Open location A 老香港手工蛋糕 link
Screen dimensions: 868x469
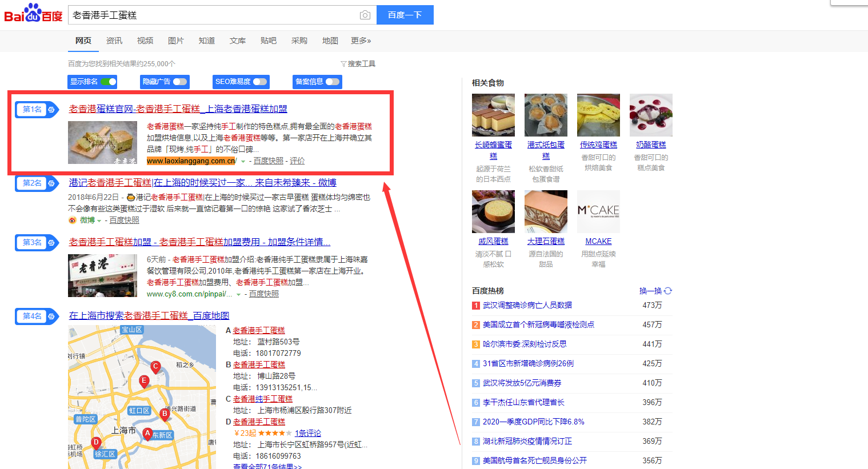click(x=259, y=330)
